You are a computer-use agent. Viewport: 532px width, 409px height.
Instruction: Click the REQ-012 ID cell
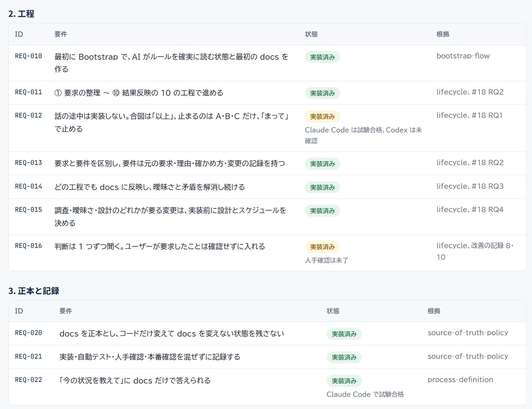pyautogui.click(x=28, y=115)
